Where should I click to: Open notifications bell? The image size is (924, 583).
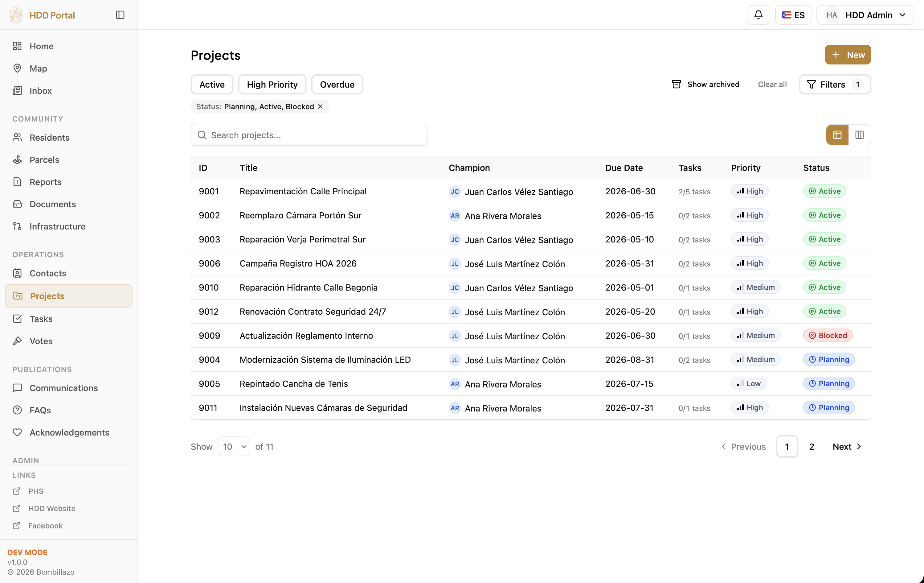pos(758,15)
